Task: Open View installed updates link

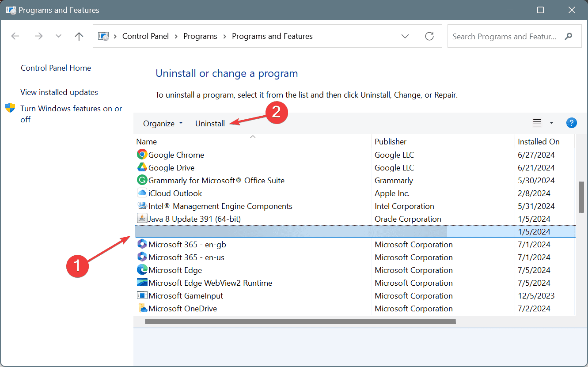Action: (59, 92)
